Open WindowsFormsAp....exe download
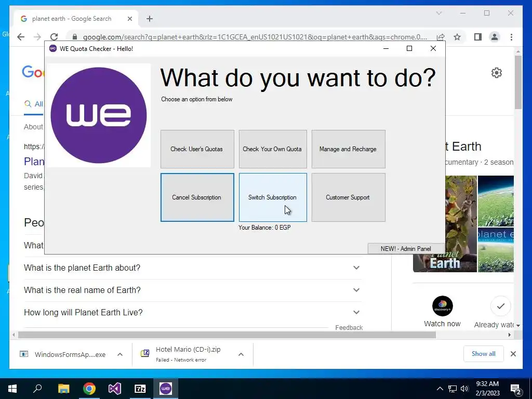Screen dimensions: 532x399 coord(63,354)
